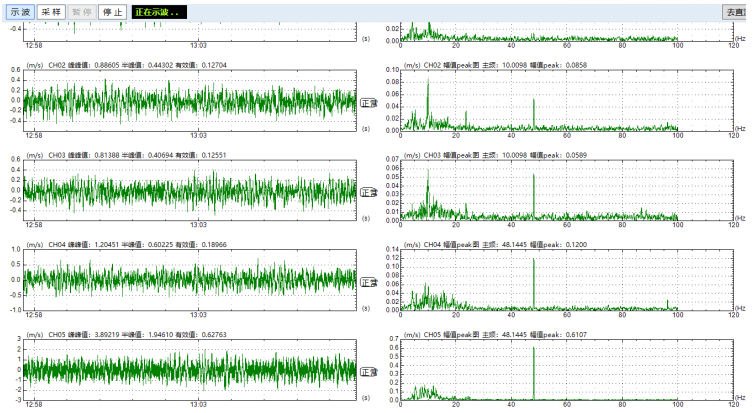Click the 暂停 pause button

pyautogui.click(x=82, y=12)
